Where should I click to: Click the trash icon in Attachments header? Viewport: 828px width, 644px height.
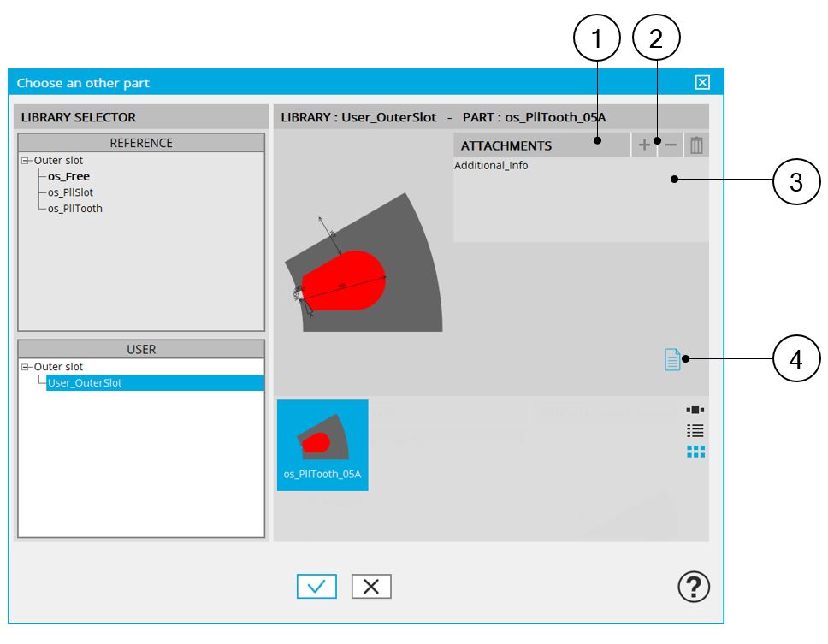tap(697, 145)
